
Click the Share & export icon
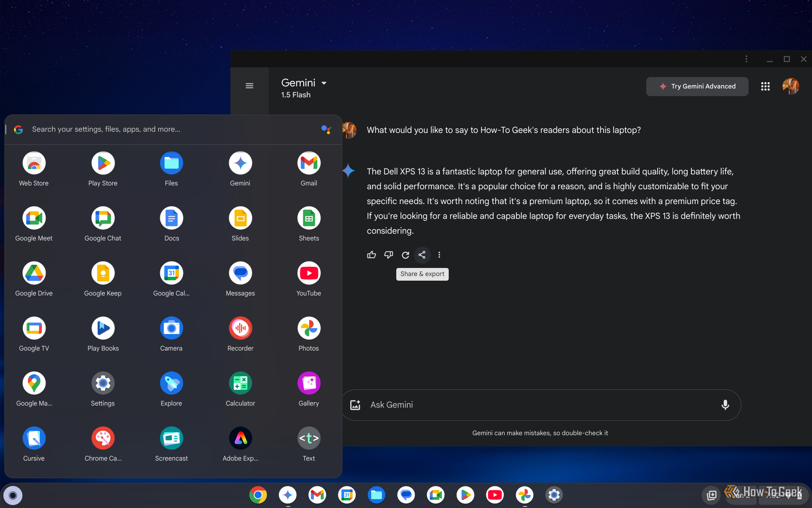click(422, 255)
